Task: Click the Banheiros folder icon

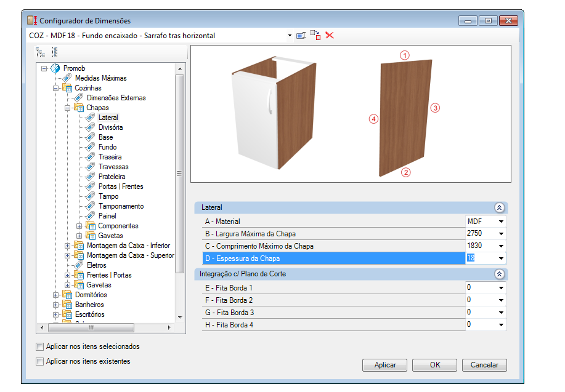Action: click(67, 305)
